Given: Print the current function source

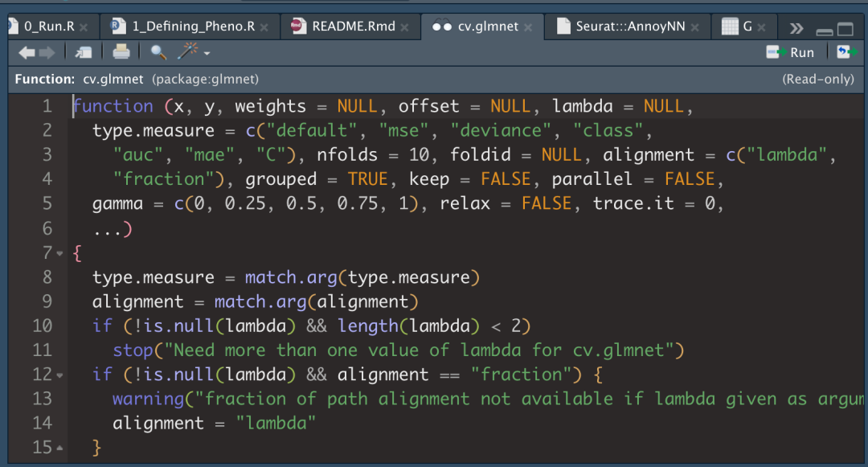Looking at the screenshot, I should click(121, 52).
